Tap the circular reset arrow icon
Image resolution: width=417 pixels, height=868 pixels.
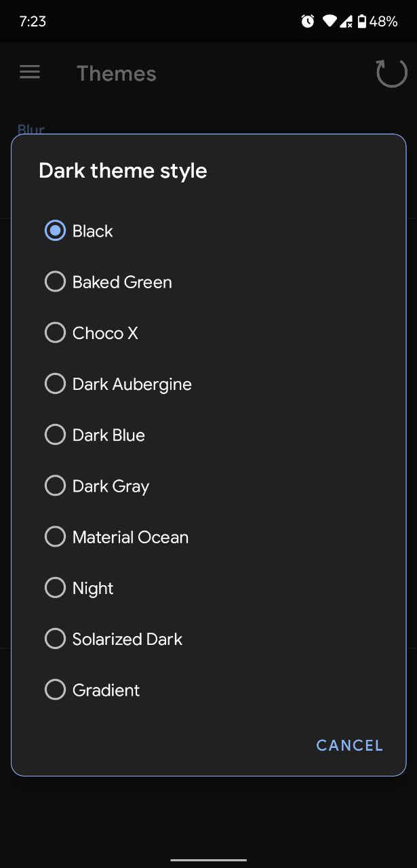click(x=391, y=73)
